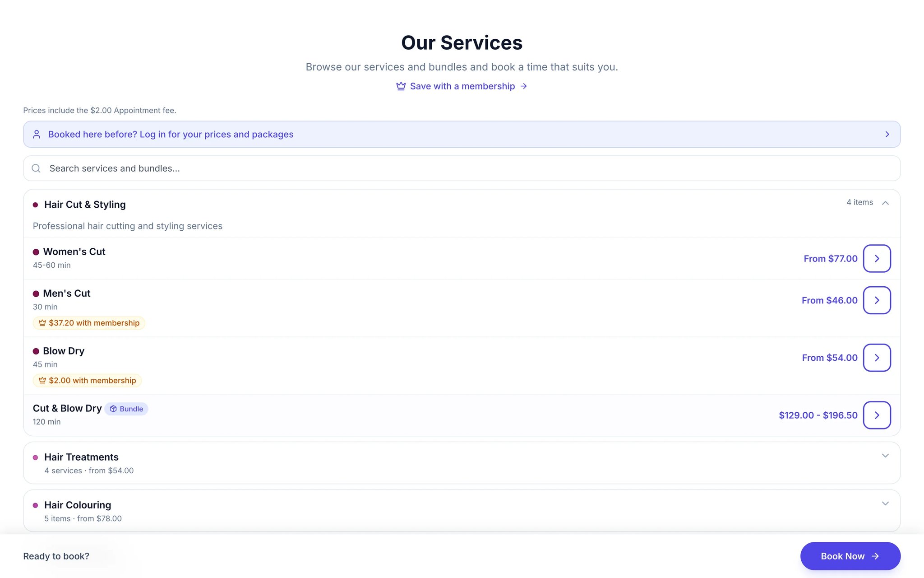Click the chevron at right of login banner
The width and height of the screenshot is (924, 578).
887,134
